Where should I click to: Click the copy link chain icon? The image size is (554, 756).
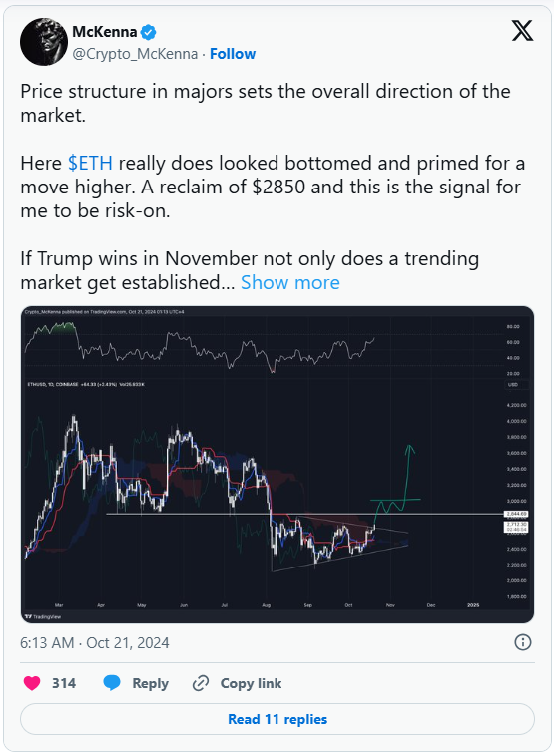[x=201, y=683]
